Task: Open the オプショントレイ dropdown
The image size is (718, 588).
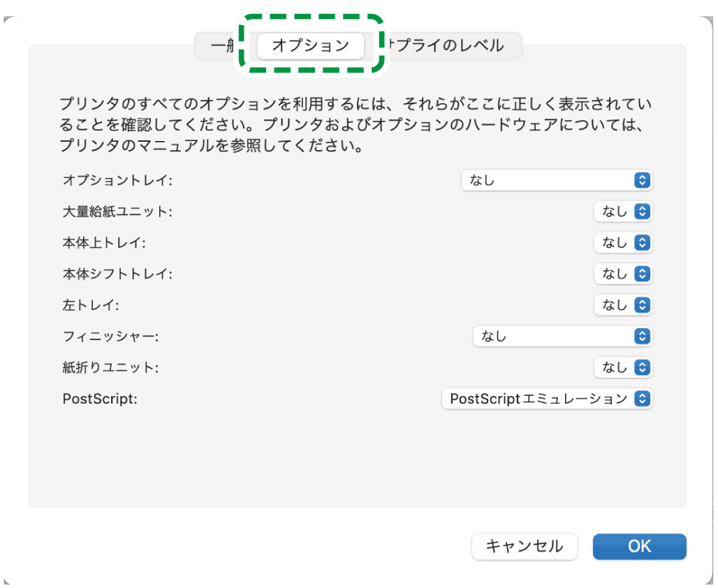Action: [x=557, y=180]
